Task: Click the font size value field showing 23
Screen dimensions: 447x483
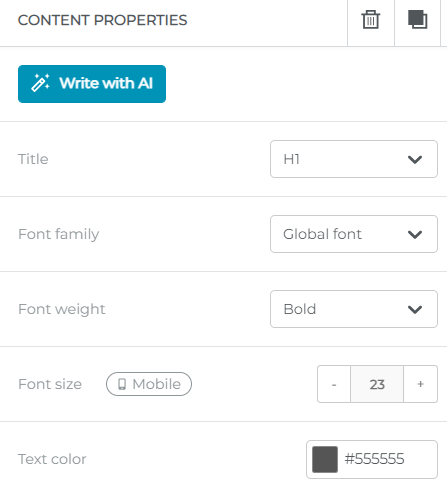Action: click(x=377, y=384)
